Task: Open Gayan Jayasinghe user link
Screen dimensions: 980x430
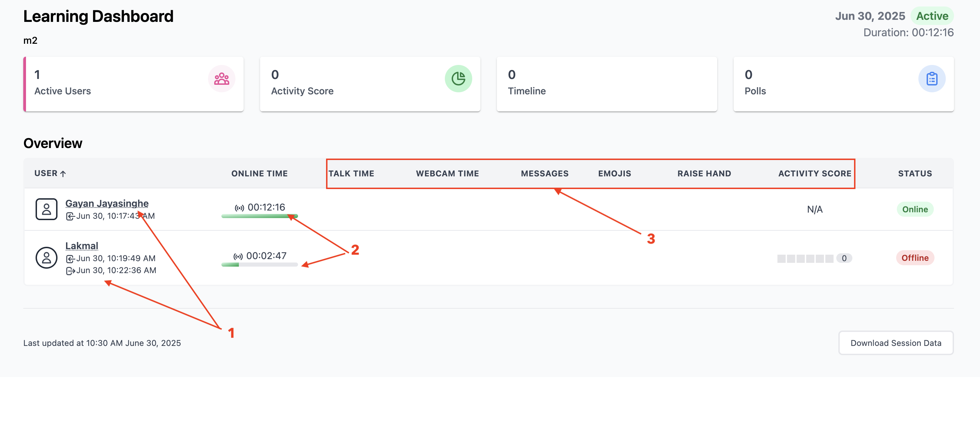Action: click(107, 203)
